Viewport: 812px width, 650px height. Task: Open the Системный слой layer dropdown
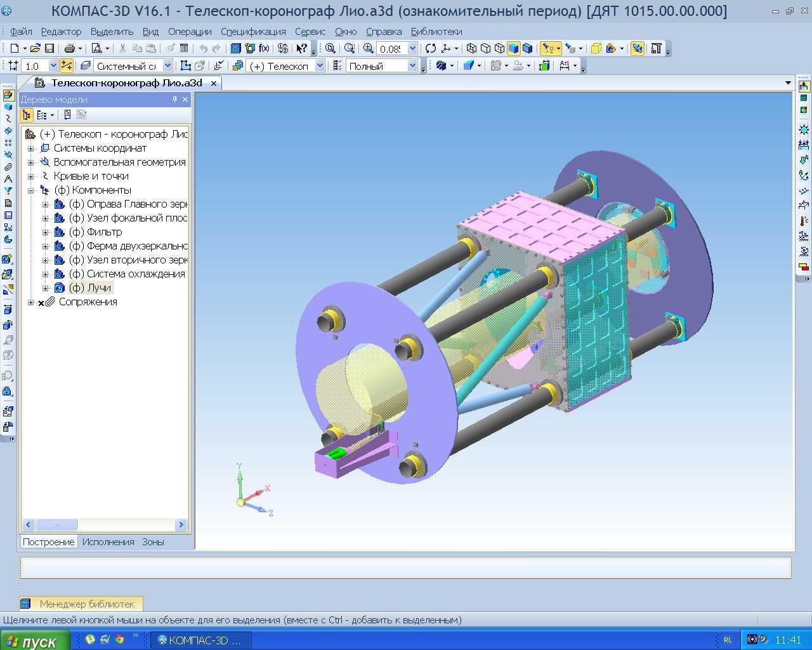point(167,65)
